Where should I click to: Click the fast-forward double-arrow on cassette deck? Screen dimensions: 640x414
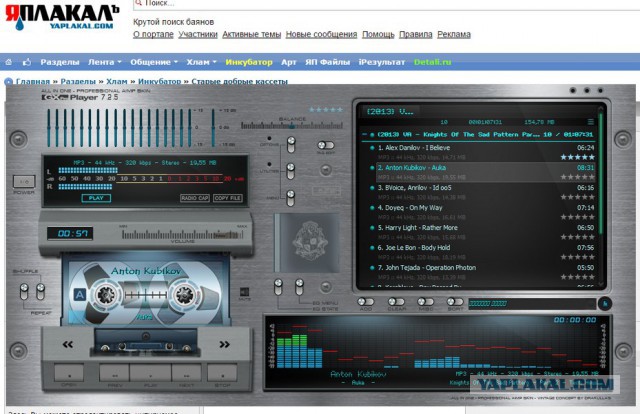point(224,344)
